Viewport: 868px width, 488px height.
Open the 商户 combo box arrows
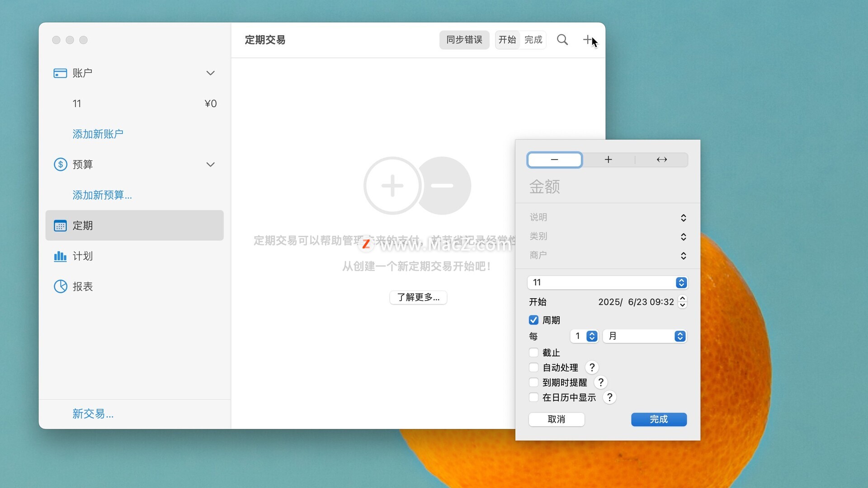[x=683, y=256]
